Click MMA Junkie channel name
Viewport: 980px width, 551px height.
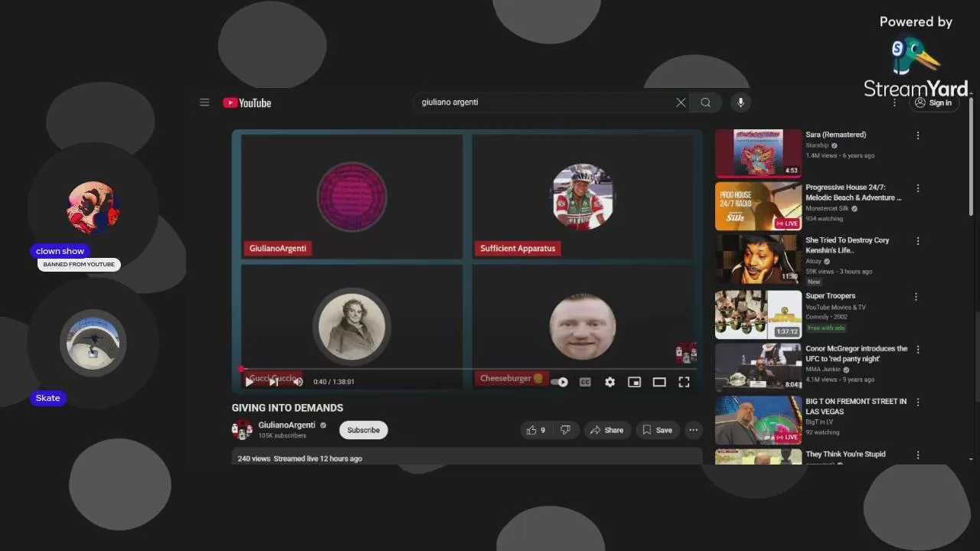823,369
